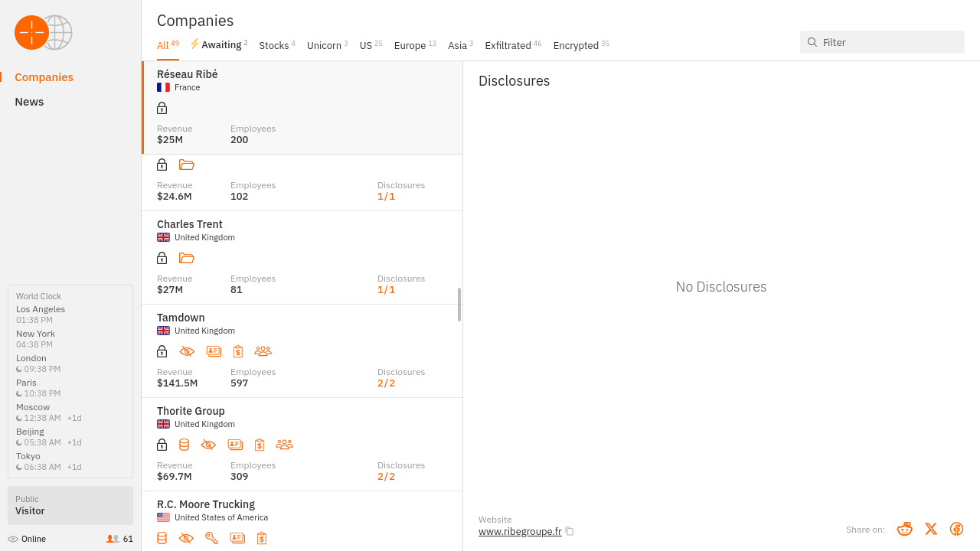Click the site logo icon

pyautogui.click(x=43, y=33)
